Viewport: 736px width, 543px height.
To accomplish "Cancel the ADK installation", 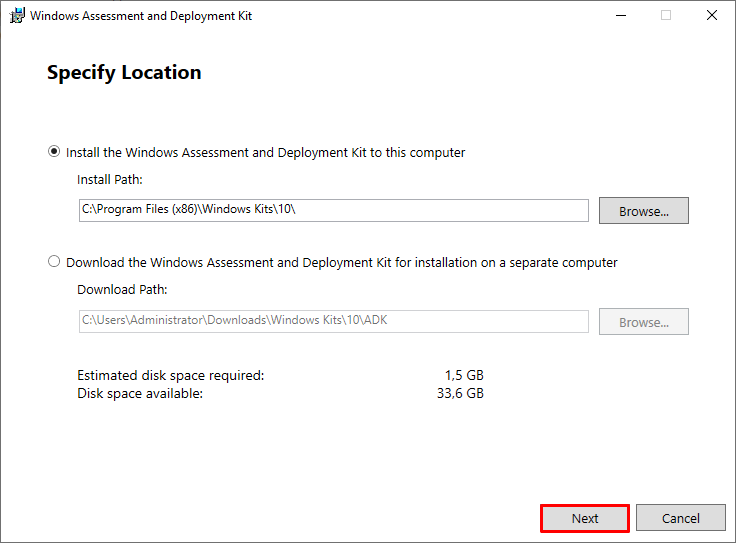I will 681,518.
